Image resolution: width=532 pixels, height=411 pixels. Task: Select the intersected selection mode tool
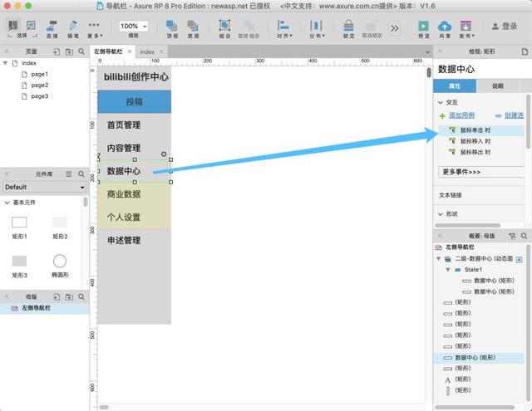13,26
